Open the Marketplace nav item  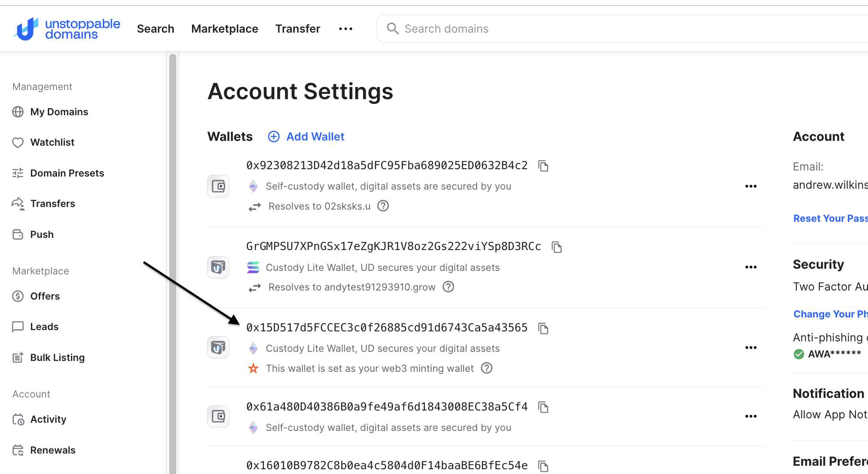tap(225, 29)
